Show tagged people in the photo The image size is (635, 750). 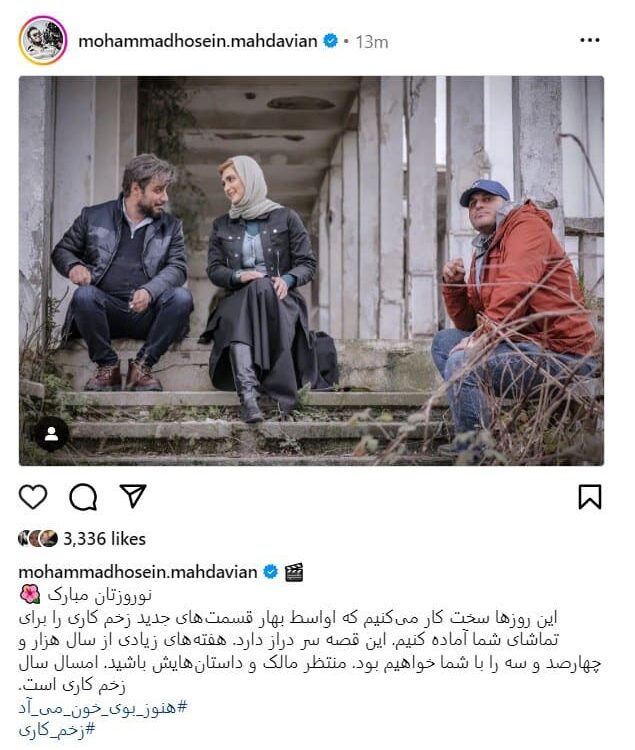click(x=52, y=434)
